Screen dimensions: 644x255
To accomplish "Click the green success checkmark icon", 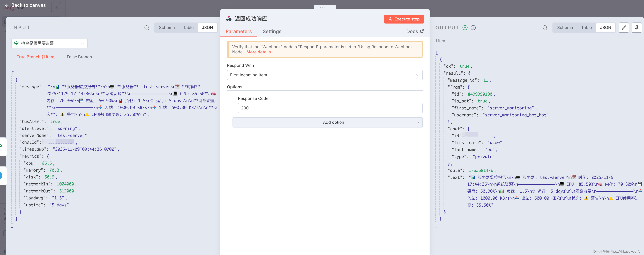I will 465,27.
